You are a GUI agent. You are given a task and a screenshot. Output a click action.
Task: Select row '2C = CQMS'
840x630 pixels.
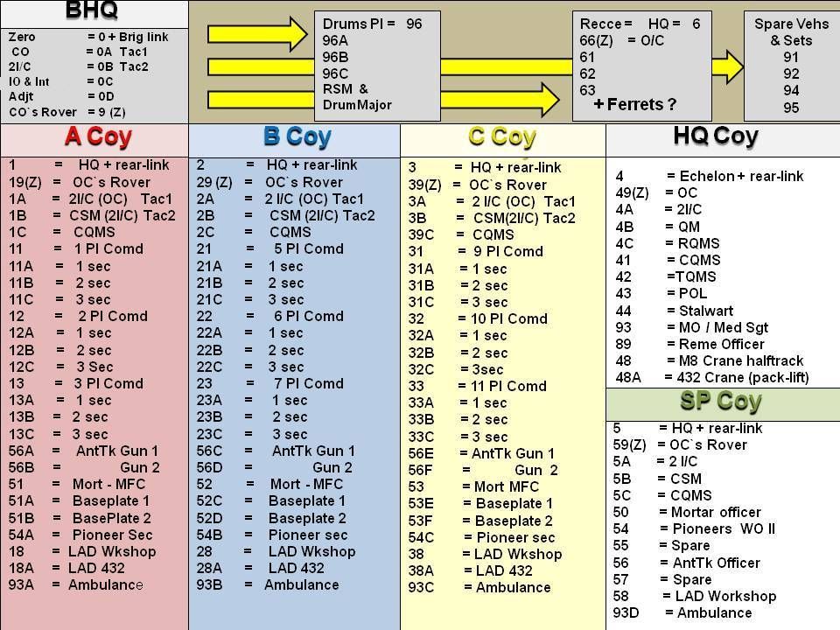[x=254, y=232]
